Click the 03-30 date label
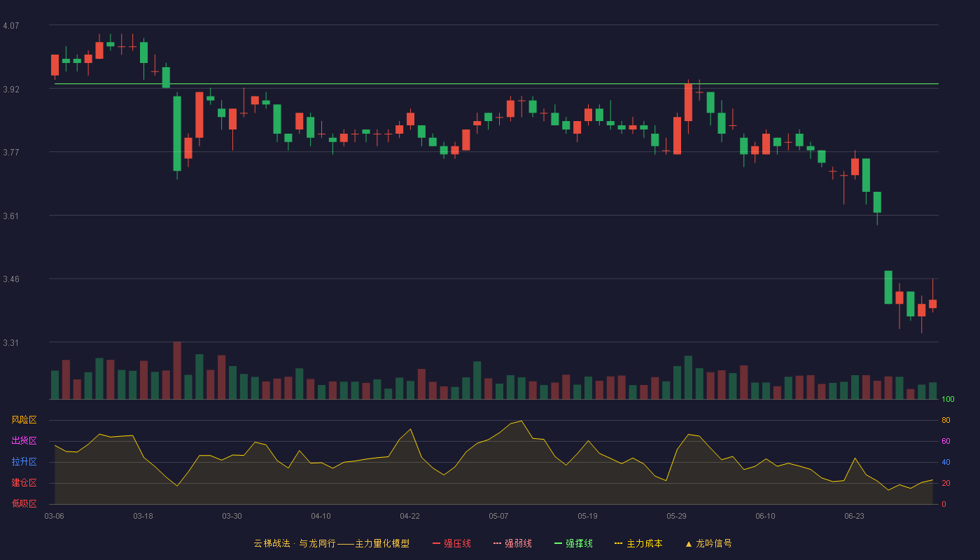The height and width of the screenshot is (560, 980). 232,516
